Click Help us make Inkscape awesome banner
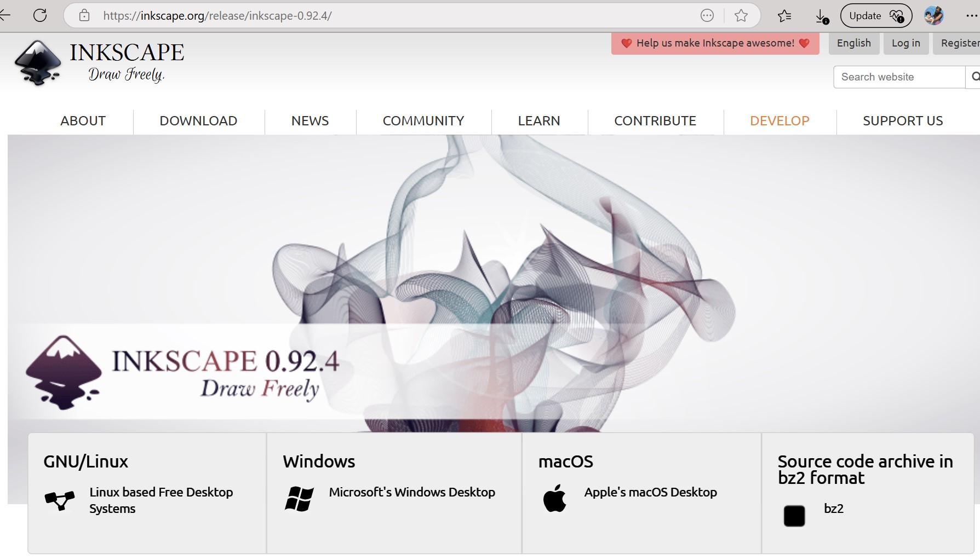The height and width of the screenshot is (560, 980). (x=715, y=43)
